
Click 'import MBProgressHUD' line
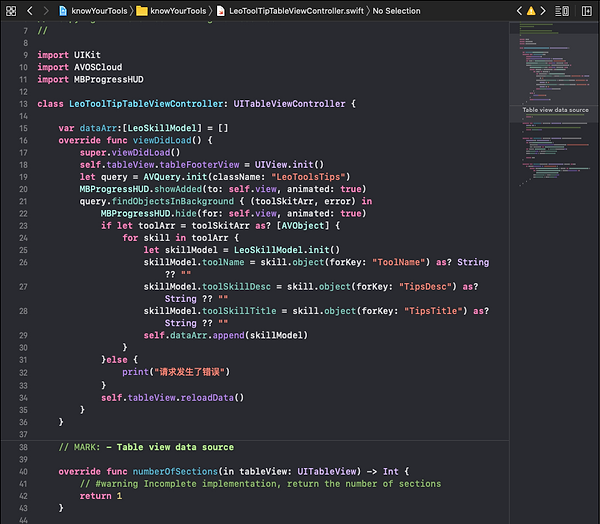[x=90, y=79]
